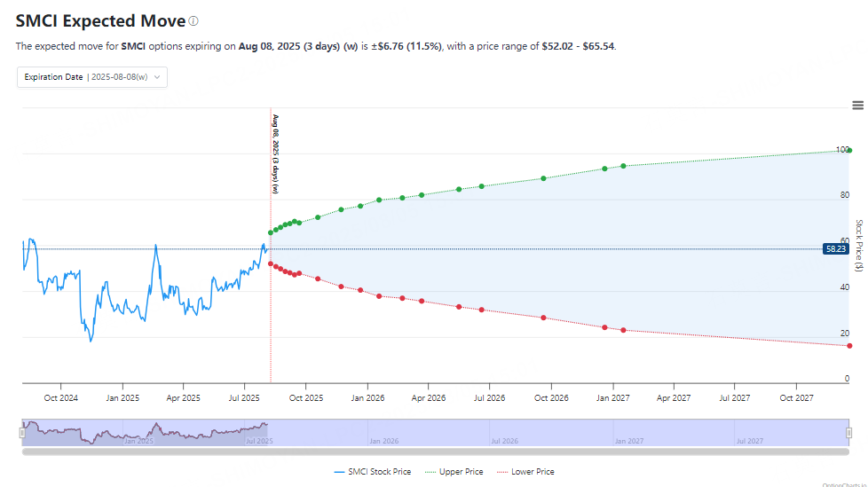868x487 pixels.
Task: Click the ±$6.76 (11.5%) expected move text
Action: [406, 46]
